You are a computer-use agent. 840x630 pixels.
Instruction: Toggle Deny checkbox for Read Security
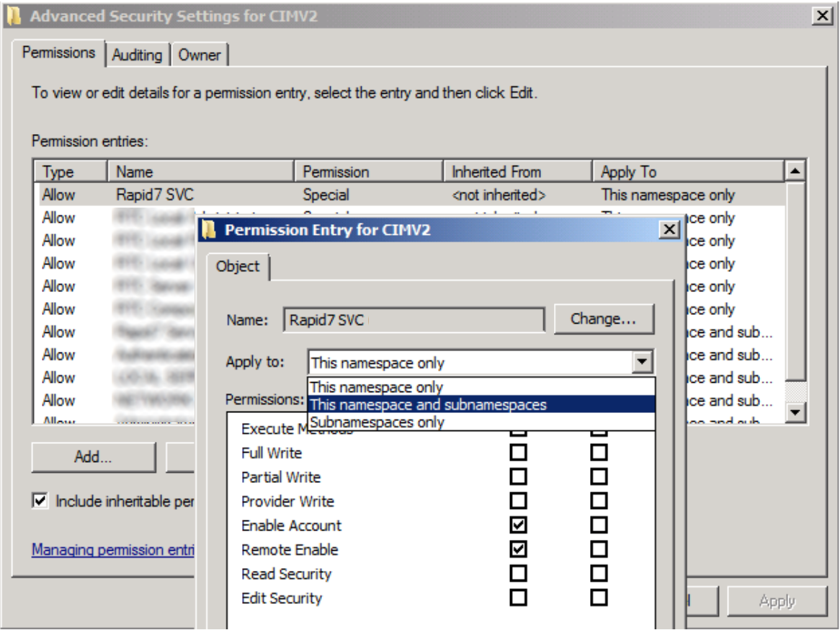coord(599,573)
